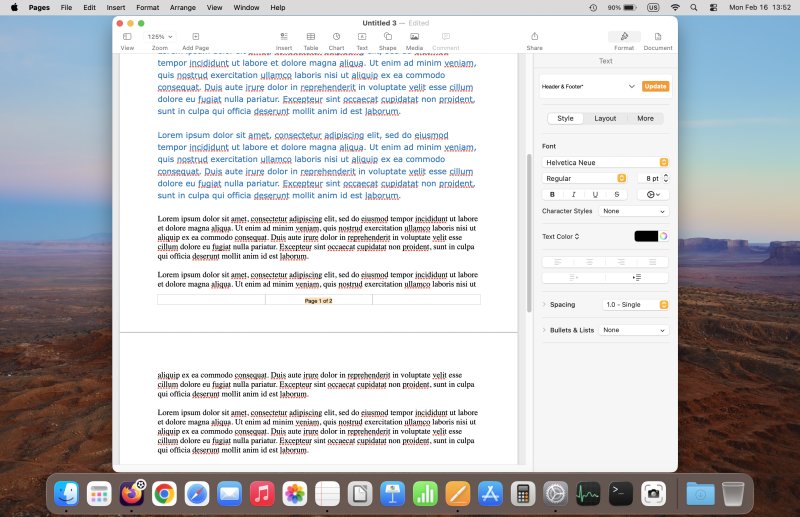Viewport: 800px width, 517px height.
Task: Click the orange Update button
Action: point(655,86)
